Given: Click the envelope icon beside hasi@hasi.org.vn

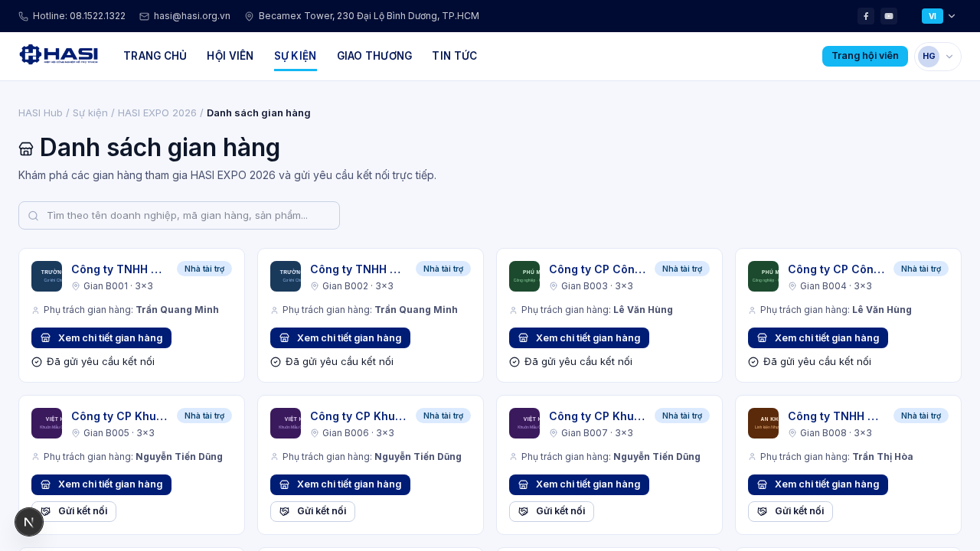Looking at the screenshot, I should (144, 16).
